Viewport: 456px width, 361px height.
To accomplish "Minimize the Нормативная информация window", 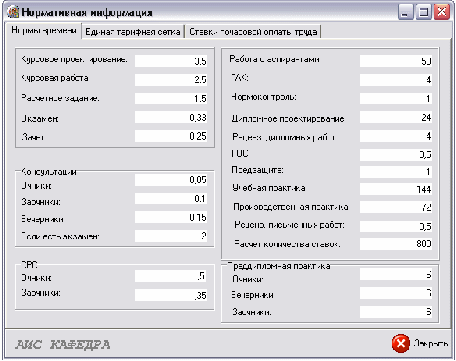I will (406, 13).
